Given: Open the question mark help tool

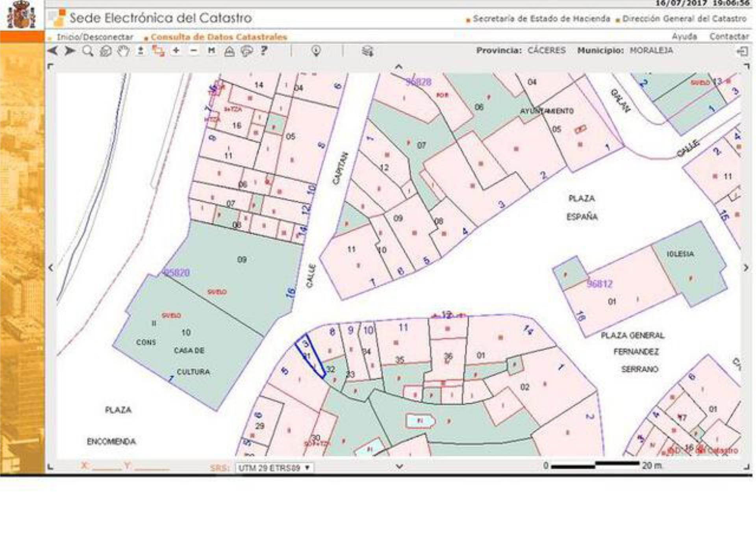Looking at the screenshot, I should 264,50.
